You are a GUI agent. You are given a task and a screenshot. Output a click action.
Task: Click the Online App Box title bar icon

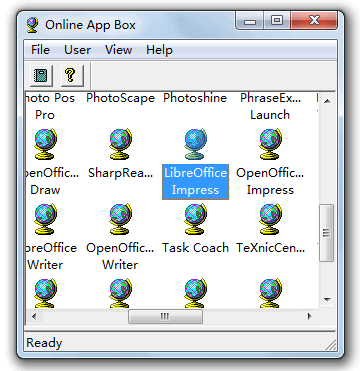click(33, 25)
